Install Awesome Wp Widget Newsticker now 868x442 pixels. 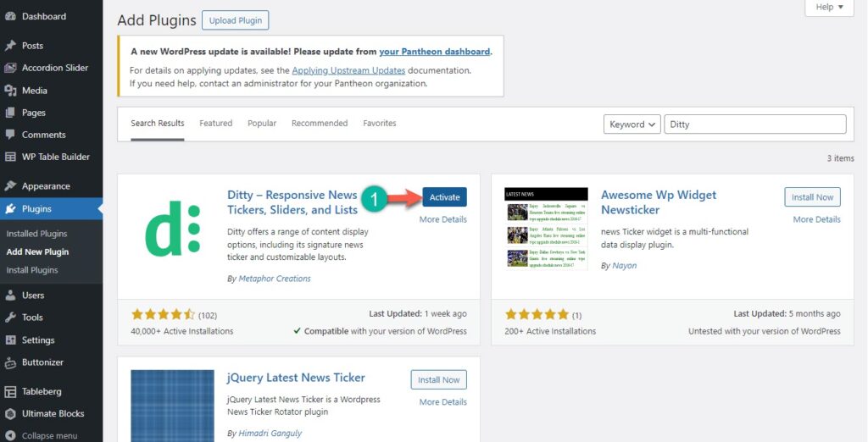pos(812,197)
